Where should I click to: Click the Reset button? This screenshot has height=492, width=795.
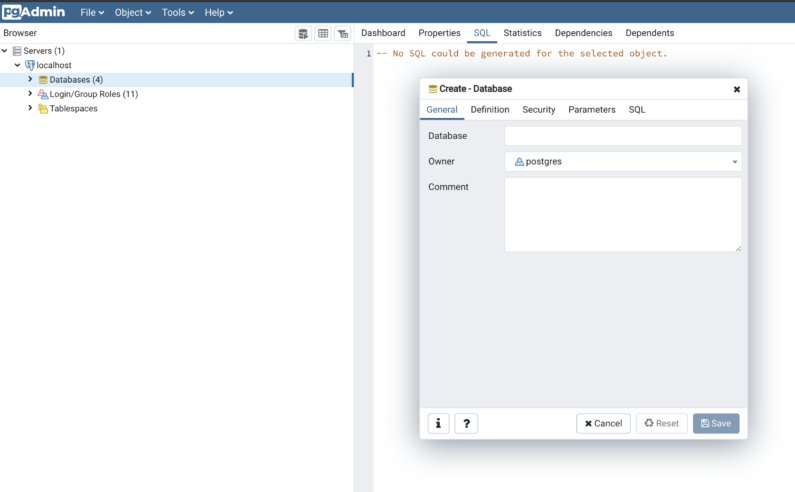pos(662,423)
